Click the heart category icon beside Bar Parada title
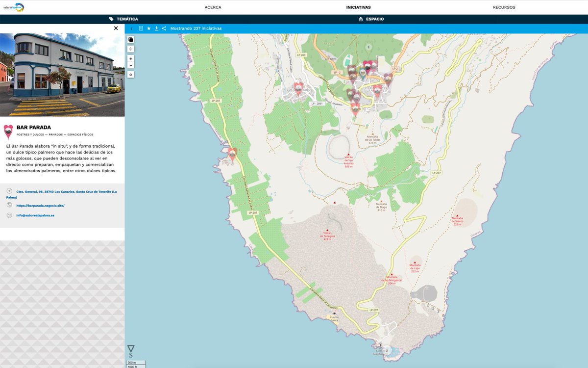The width and height of the screenshot is (588, 368). pyautogui.click(x=8, y=131)
